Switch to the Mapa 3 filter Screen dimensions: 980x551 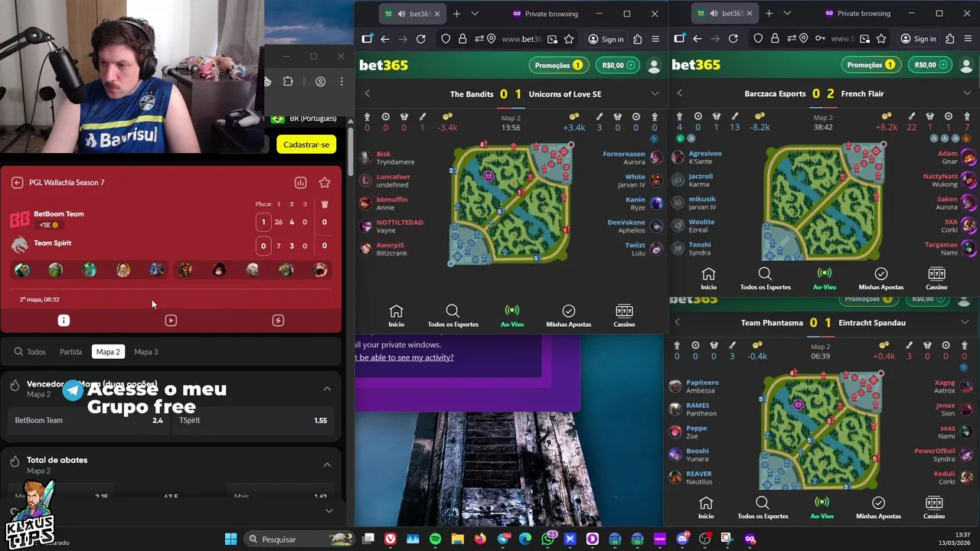coord(145,352)
